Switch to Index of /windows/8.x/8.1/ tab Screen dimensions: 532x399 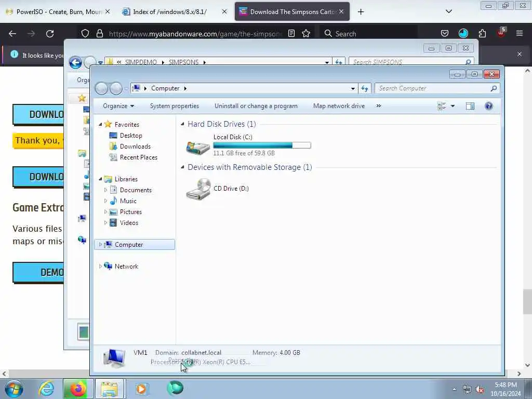pos(170,12)
